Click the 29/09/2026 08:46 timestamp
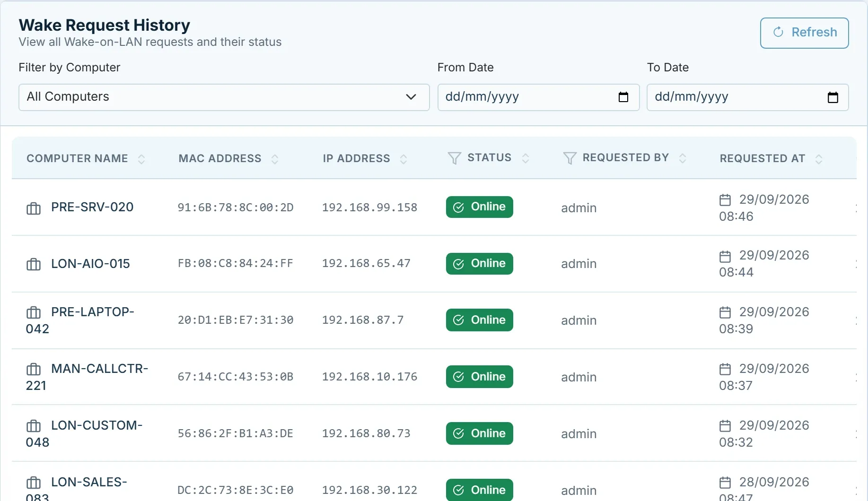The image size is (868, 501). point(764,208)
